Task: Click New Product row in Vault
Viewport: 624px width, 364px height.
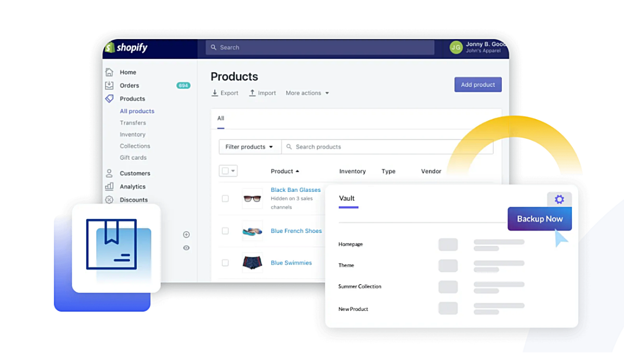Action: click(432, 309)
